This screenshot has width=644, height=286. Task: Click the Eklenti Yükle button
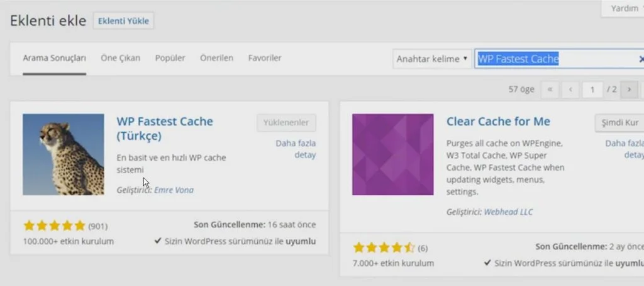point(123,21)
